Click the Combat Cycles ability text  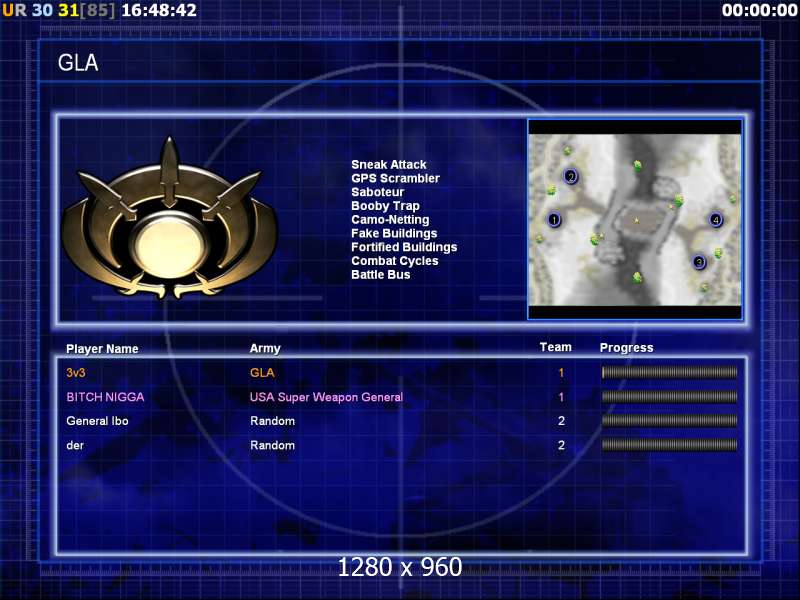395,261
